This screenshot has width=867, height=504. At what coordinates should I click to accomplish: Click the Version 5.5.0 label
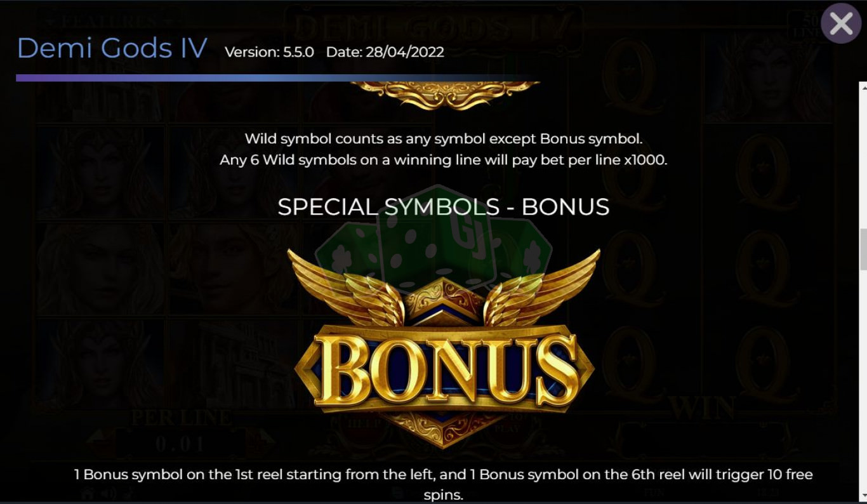(x=269, y=52)
